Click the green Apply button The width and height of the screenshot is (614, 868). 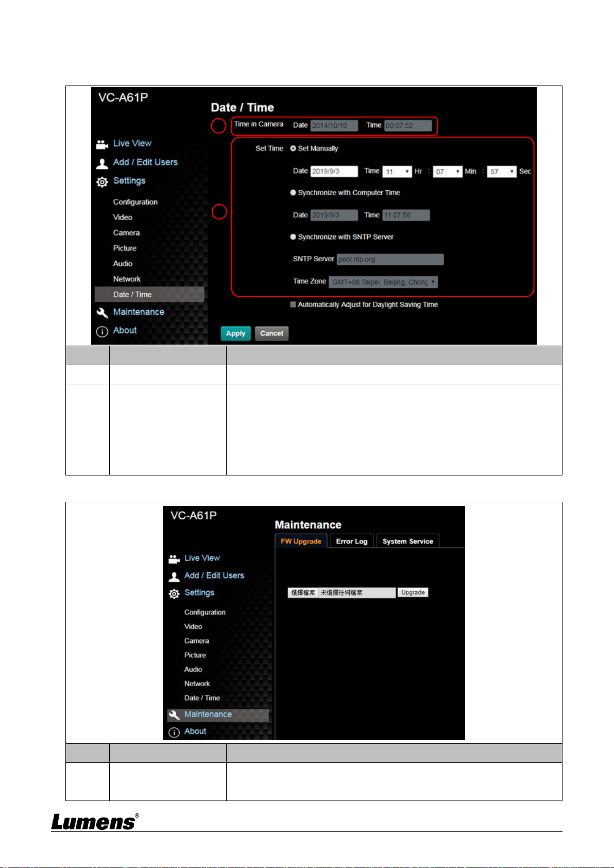236,333
